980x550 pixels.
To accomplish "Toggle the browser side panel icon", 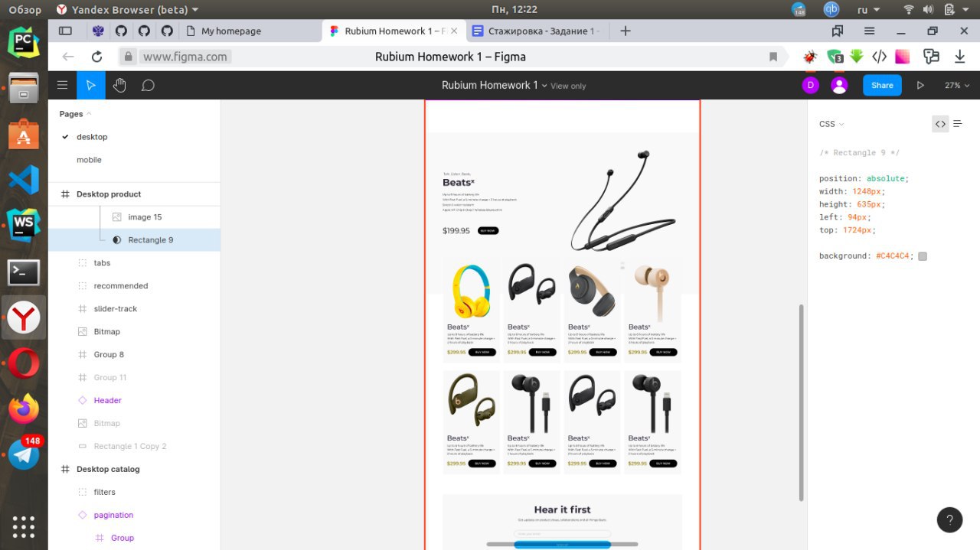I will 66,31.
